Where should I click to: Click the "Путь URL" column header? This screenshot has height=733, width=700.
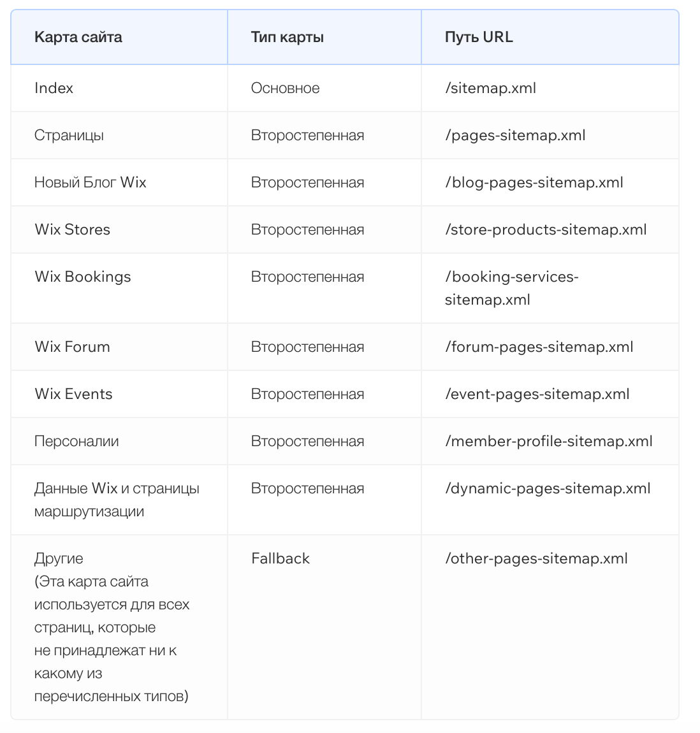478,37
